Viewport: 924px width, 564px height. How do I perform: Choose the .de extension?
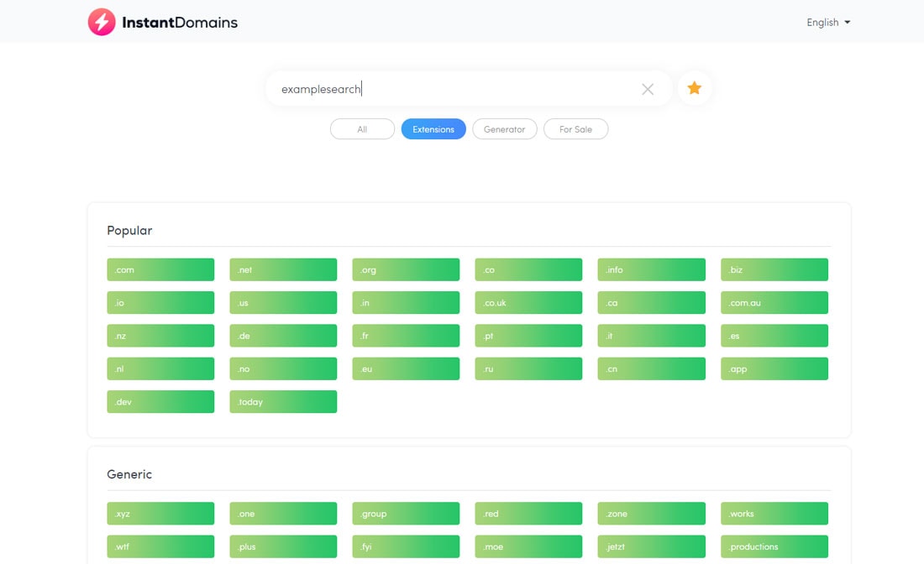[283, 336]
